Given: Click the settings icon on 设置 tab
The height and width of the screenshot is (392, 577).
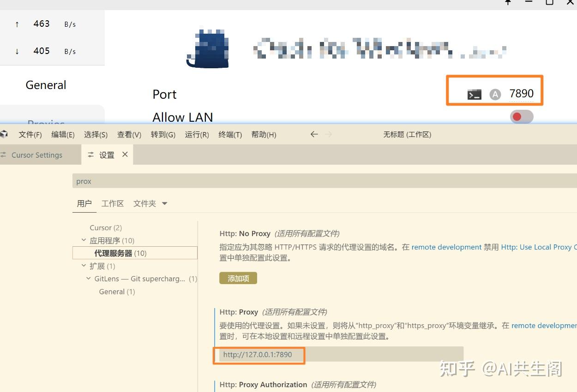Looking at the screenshot, I should click(x=91, y=155).
